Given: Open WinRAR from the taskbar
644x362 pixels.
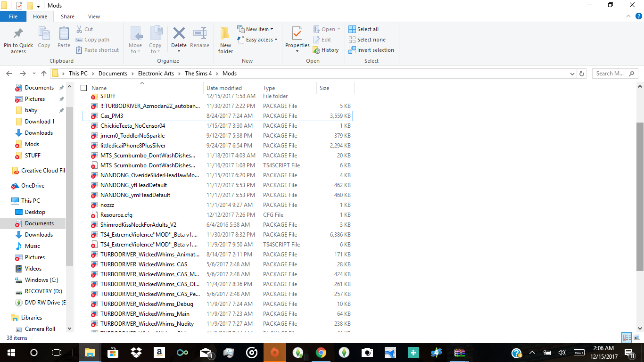Looking at the screenshot, I should click(460, 353).
